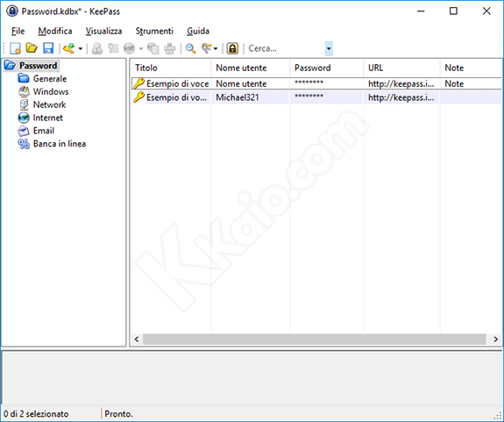Click the URL cell of the Michael321 entry
The height and width of the screenshot is (422, 504).
tap(401, 97)
